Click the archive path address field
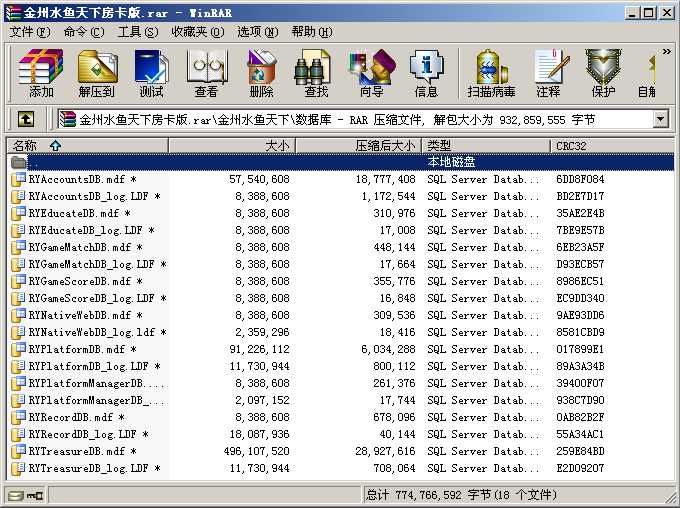680x508 pixels. coord(356,119)
